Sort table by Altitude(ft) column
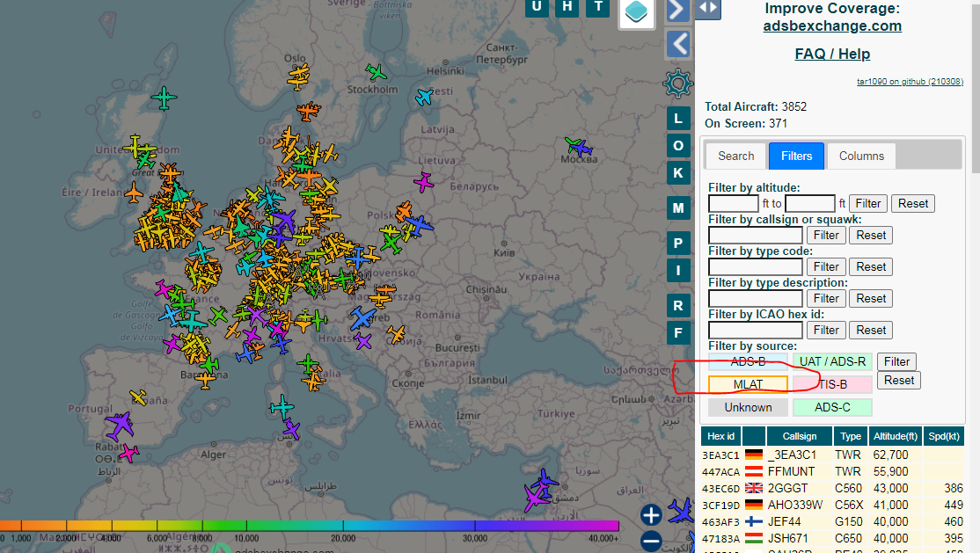The height and width of the screenshot is (553, 980). (895, 436)
